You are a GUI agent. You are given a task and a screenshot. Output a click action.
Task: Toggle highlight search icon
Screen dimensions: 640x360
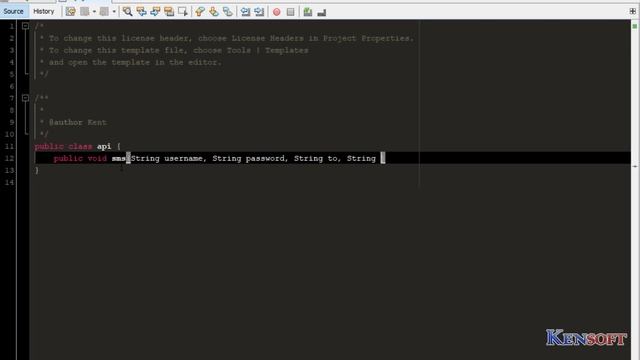click(x=169, y=12)
